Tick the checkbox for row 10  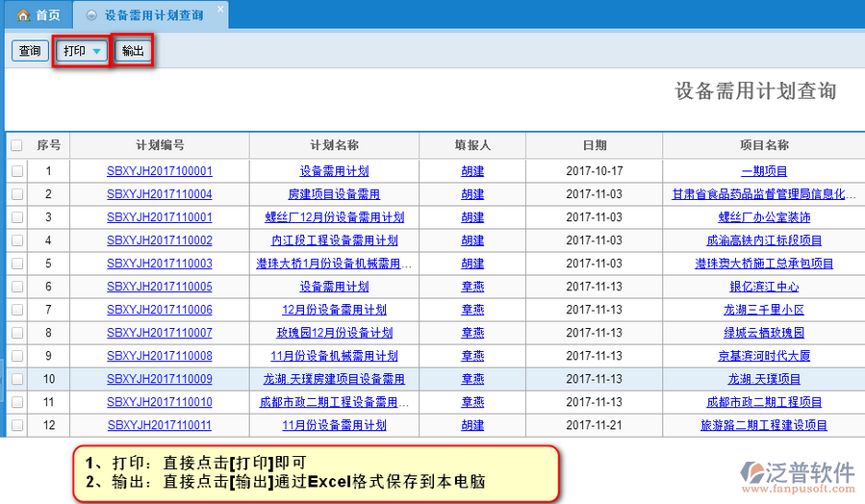16,379
